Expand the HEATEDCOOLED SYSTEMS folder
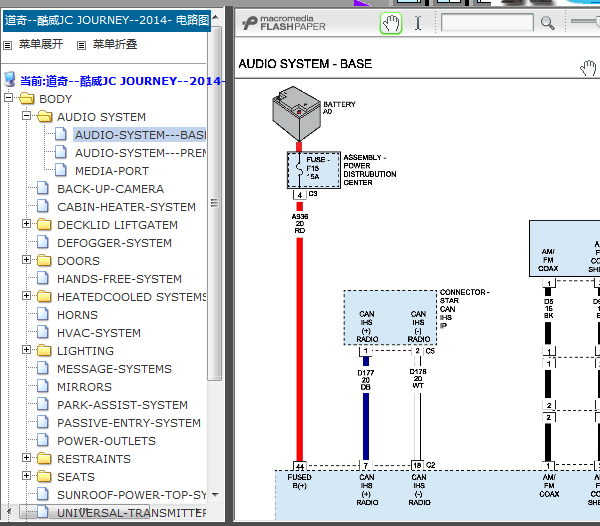 click(x=26, y=296)
